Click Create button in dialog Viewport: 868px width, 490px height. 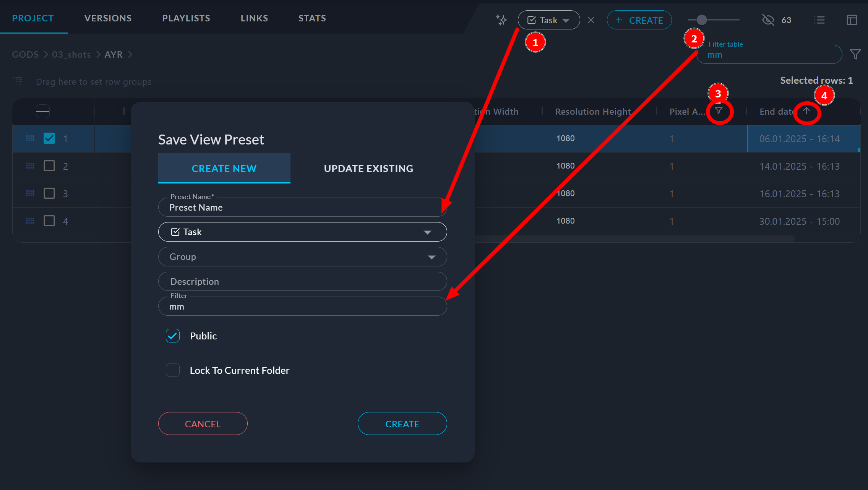(x=402, y=423)
